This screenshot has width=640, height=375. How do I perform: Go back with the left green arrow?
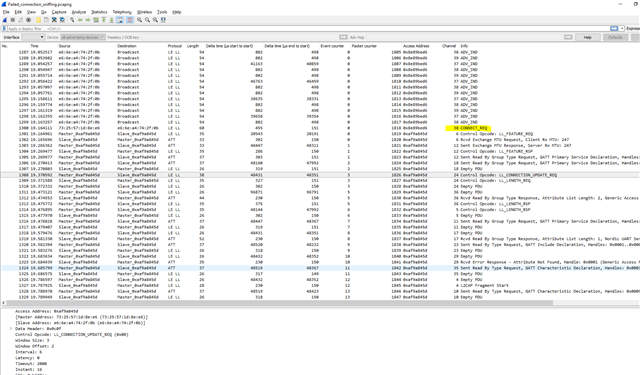click(x=80, y=20)
